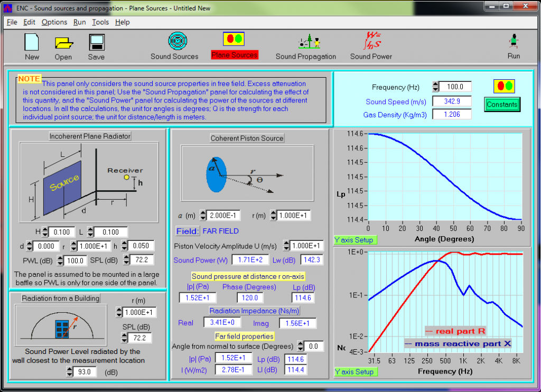Click the Open folder icon
The image size is (541, 392).
(63, 42)
